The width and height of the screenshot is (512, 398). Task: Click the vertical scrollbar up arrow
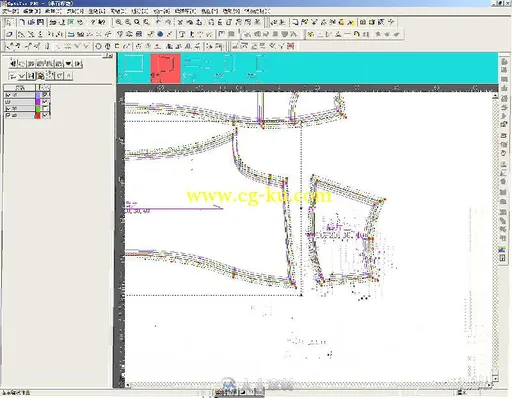tap(495, 96)
